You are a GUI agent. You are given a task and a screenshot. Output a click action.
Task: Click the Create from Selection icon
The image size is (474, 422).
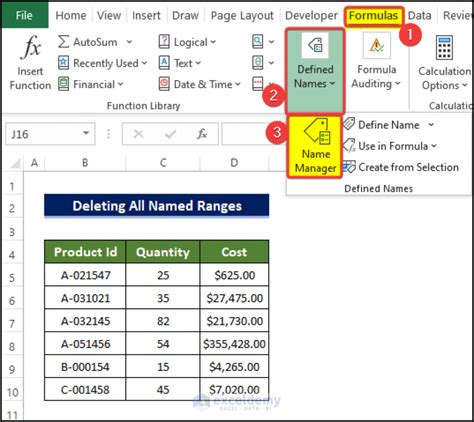point(349,167)
